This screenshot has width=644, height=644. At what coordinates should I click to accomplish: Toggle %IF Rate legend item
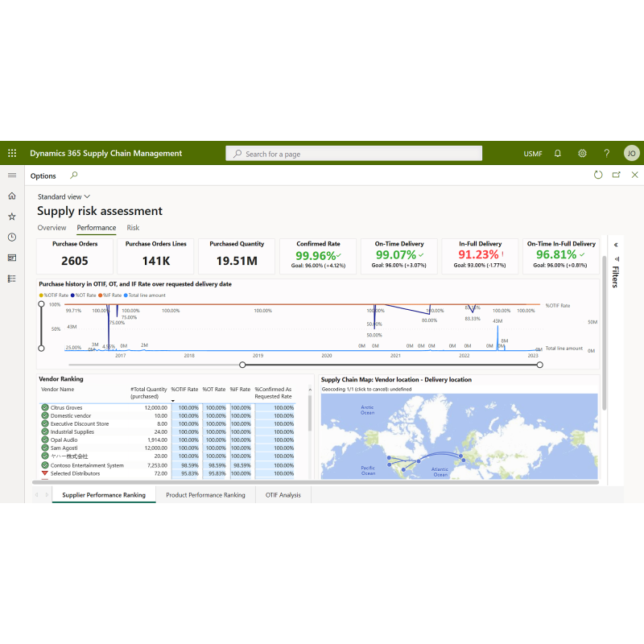110,295
